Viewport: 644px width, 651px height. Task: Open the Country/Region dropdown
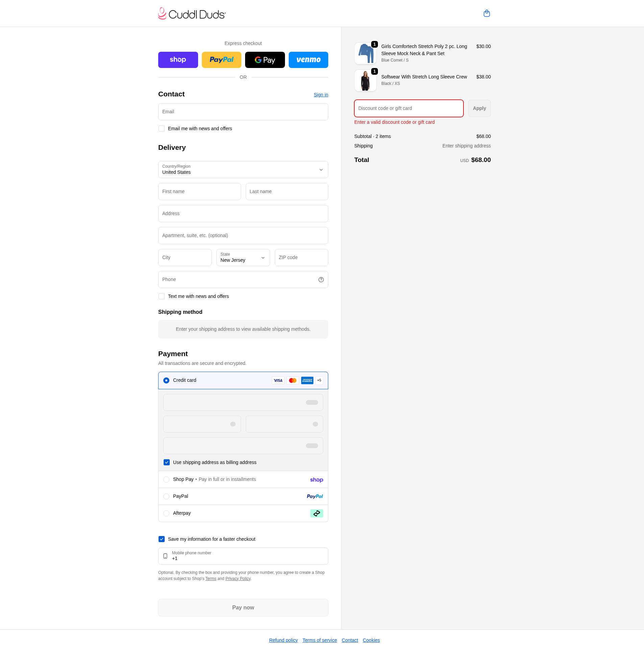click(243, 169)
